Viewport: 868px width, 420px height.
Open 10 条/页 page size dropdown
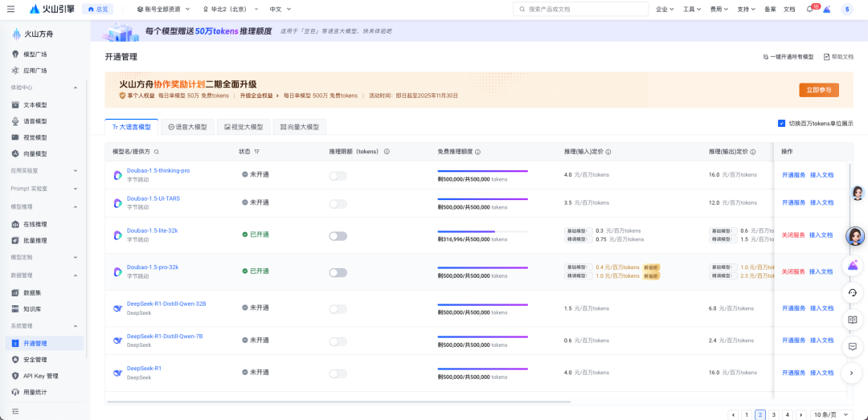point(832,414)
